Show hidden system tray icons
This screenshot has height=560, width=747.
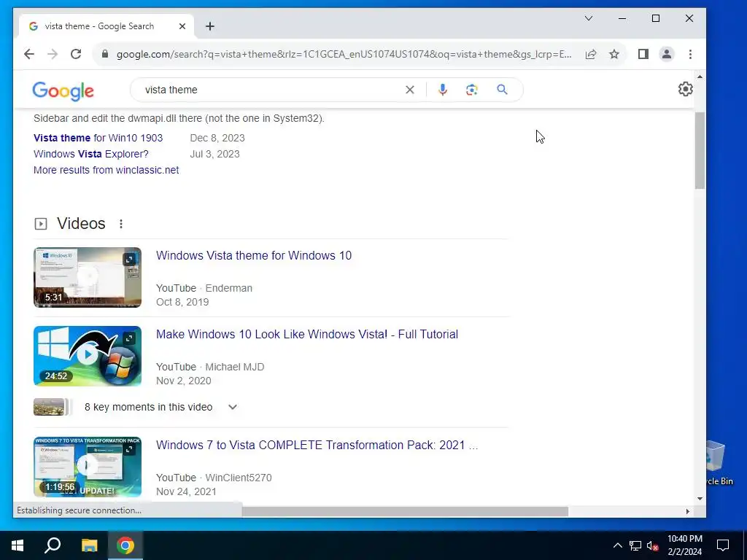click(617, 545)
